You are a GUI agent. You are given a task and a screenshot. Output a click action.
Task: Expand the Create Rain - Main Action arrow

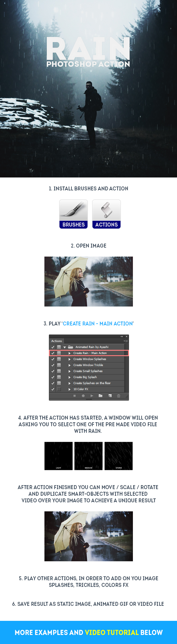tap(70, 353)
